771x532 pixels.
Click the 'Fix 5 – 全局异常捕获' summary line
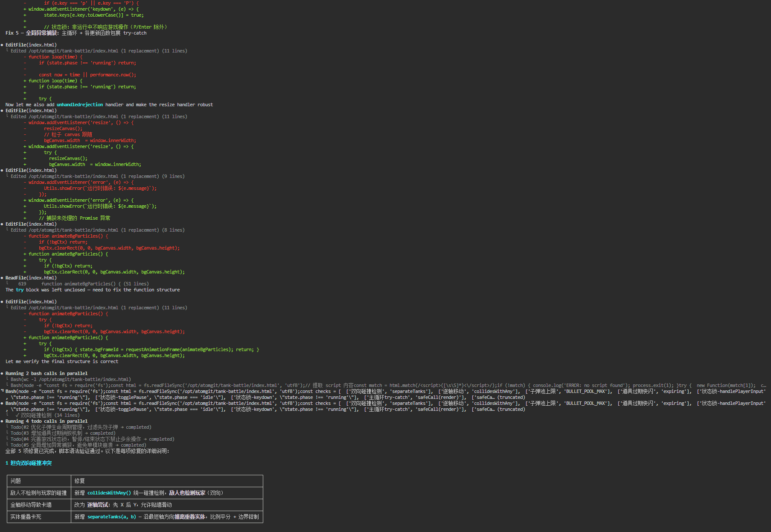(x=76, y=33)
